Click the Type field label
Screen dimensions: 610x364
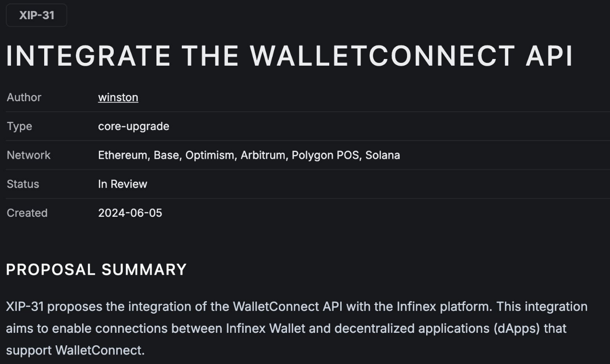click(x=20, y=126)
